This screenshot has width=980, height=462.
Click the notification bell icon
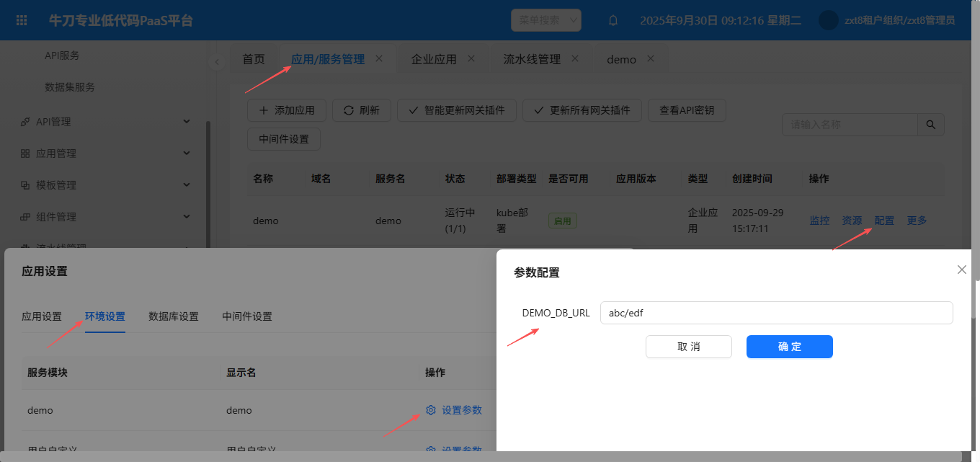613,20
